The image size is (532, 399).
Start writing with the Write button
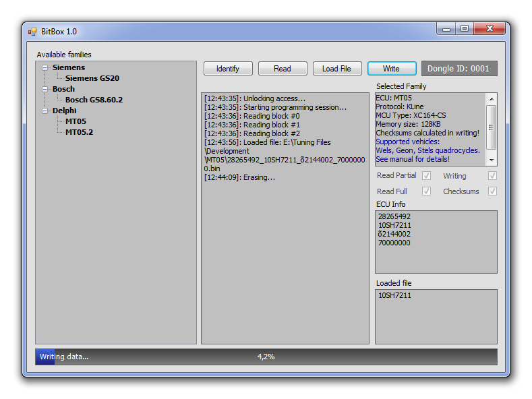pyautogui.click(x=391, y=69)
